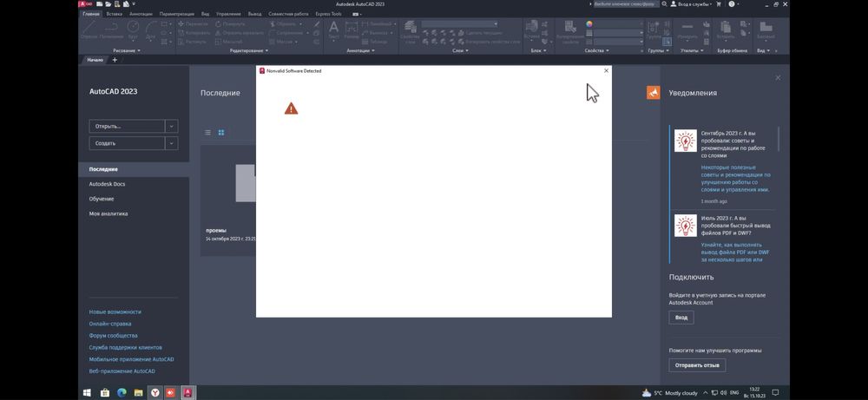Expand the Слои panel dropdown
The width and height of the screenshot is (868, 400).
point(461,50)
